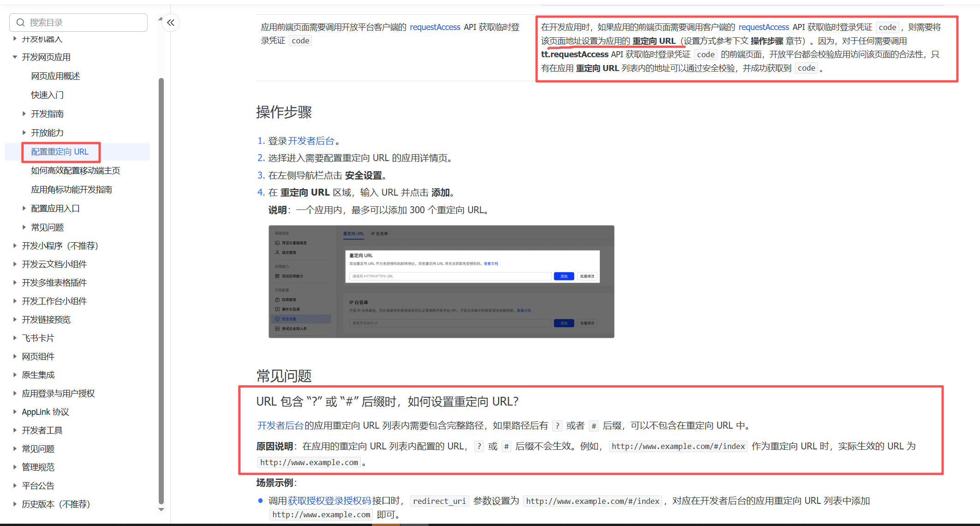
Task: Click the developer console screenshot image
Action: (441, 281)
